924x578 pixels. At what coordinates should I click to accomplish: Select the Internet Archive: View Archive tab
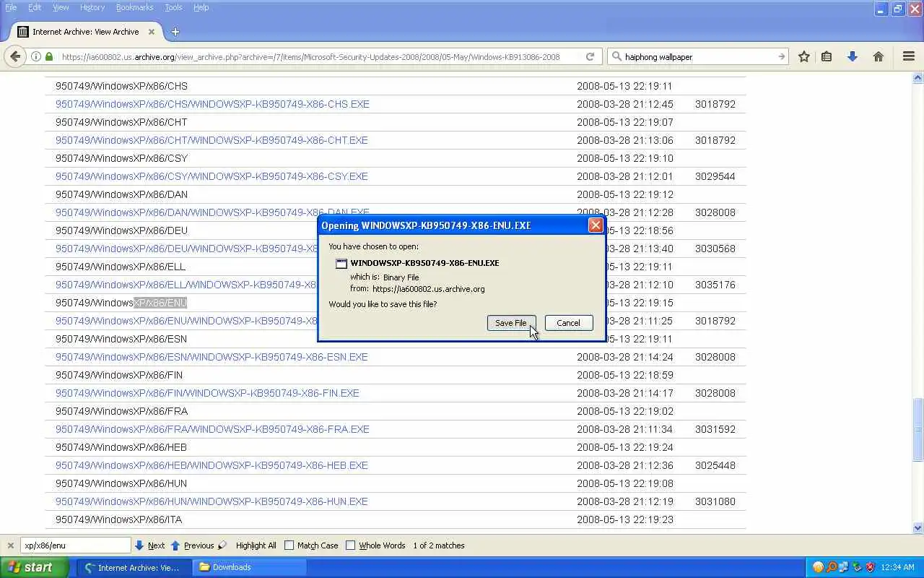pyautogui.click(x=85, y=32)
